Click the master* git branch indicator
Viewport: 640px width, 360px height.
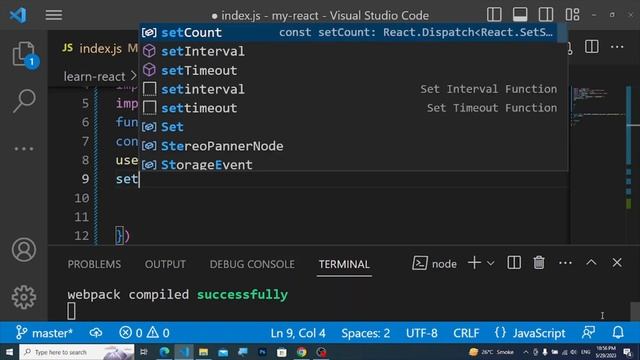[44, 333]
